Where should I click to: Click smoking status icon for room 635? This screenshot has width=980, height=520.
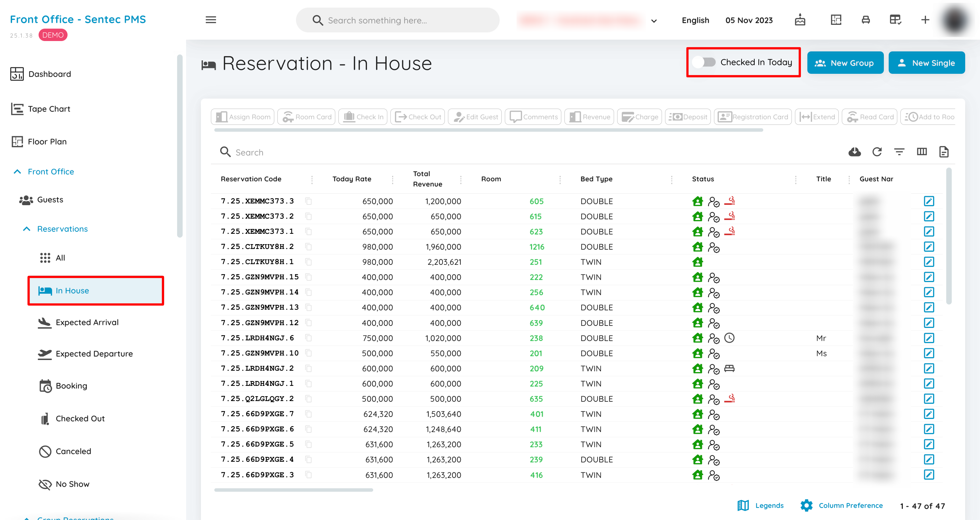tap(729, 399)
